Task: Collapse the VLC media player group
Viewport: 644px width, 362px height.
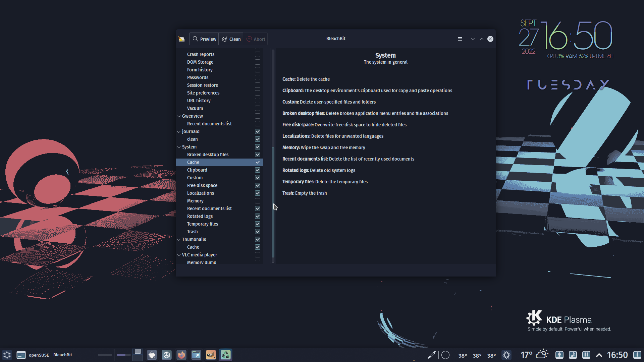Action: pos(179,255)
